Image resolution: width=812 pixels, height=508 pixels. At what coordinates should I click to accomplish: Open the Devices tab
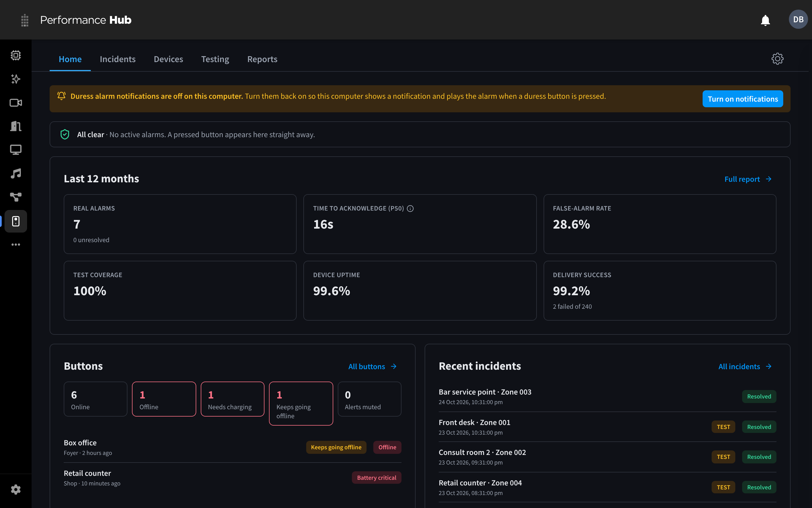pos(168,59)
